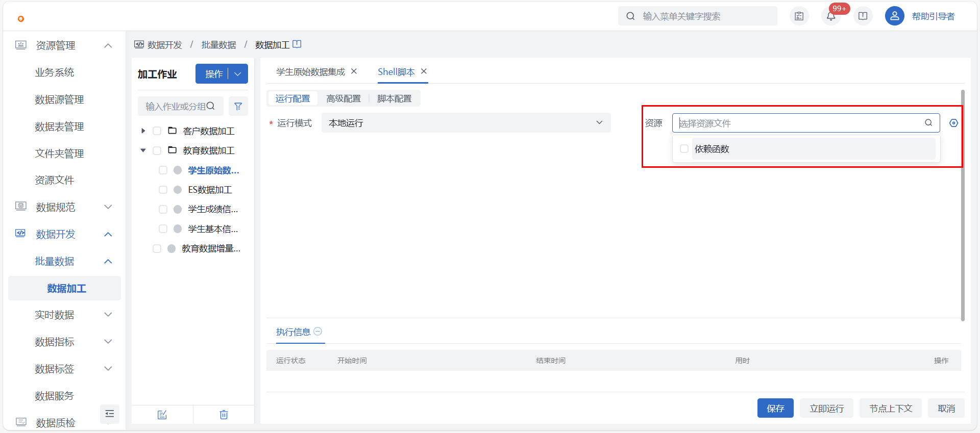Open the task clipboard icon in header
This screenshot has height=433, width=980.
tap(799, 16)
